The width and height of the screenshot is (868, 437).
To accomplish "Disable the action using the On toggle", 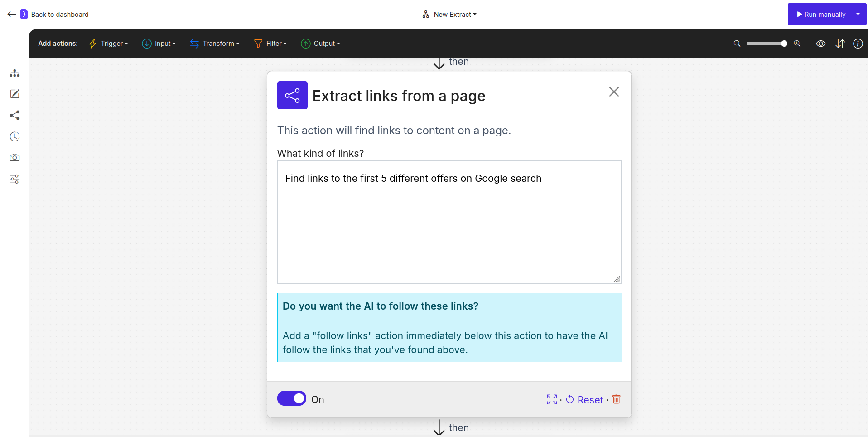I will coord(292,398).
